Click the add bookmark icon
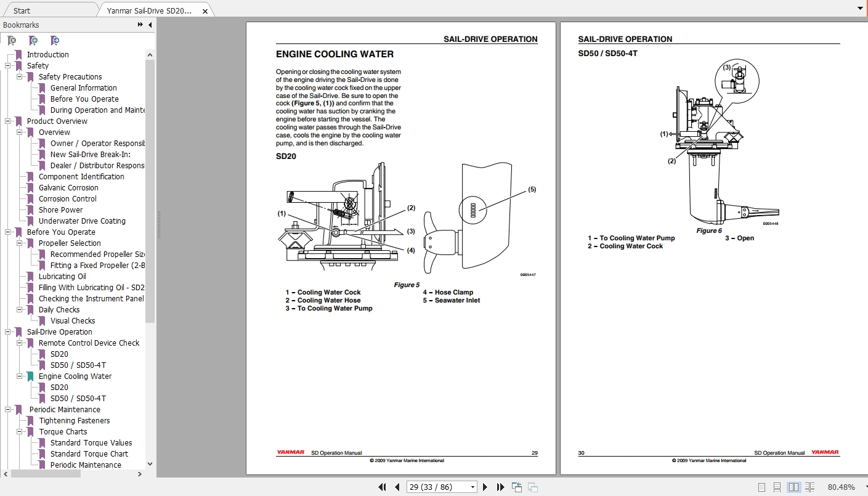Screen dimensions: 868x496 point(33,40)
